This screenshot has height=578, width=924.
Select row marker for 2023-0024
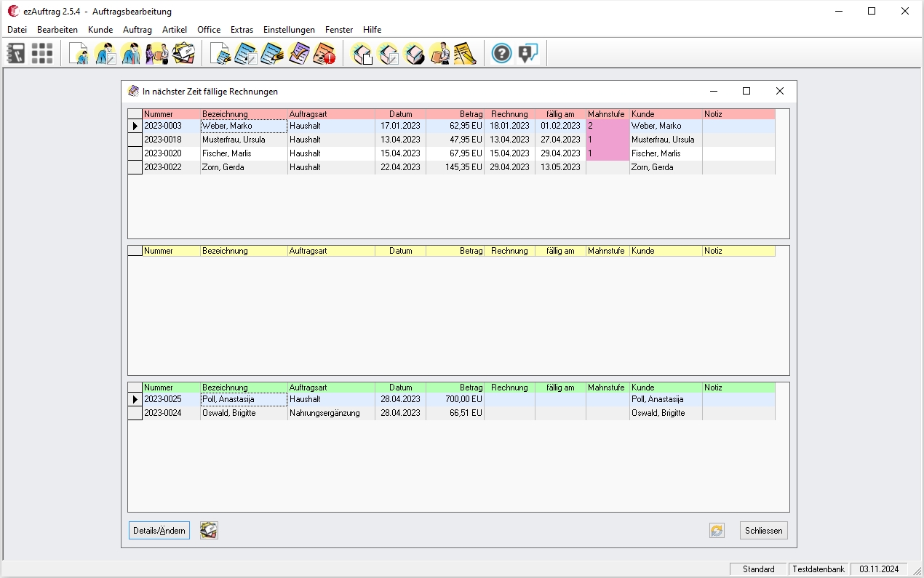(x=135, y=413)
